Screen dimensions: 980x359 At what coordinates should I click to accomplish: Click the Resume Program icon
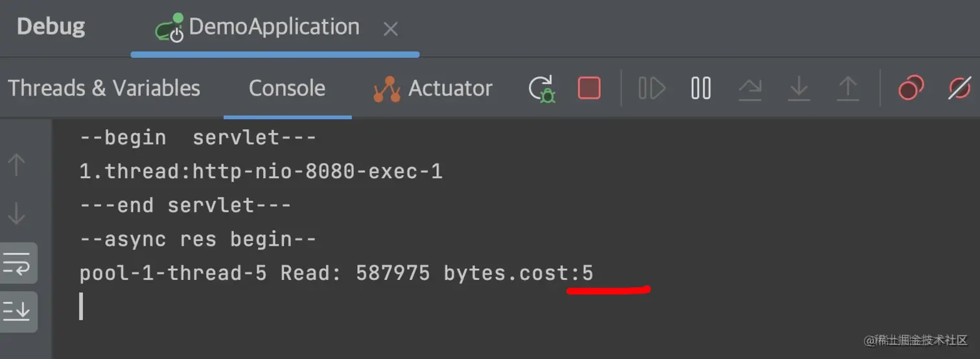tap(651, 88)
